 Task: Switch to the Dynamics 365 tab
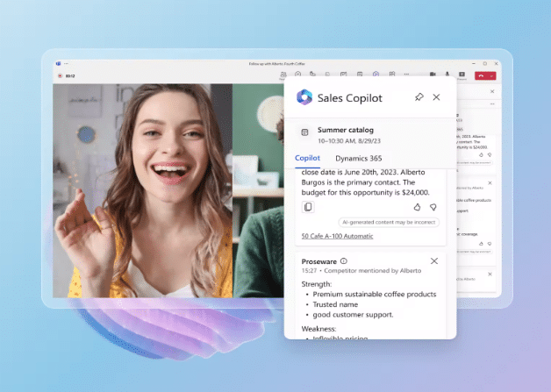tap(359, 159)
